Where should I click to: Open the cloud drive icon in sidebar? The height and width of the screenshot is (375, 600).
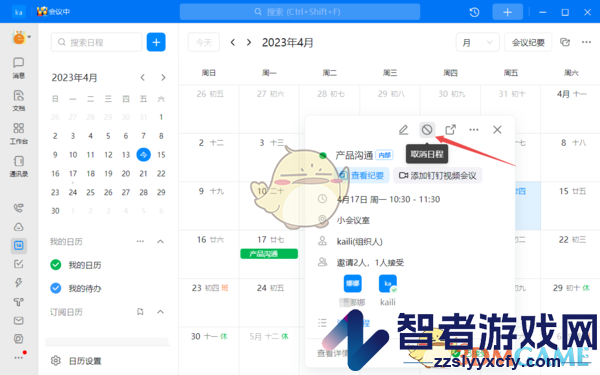pos(18,227)
